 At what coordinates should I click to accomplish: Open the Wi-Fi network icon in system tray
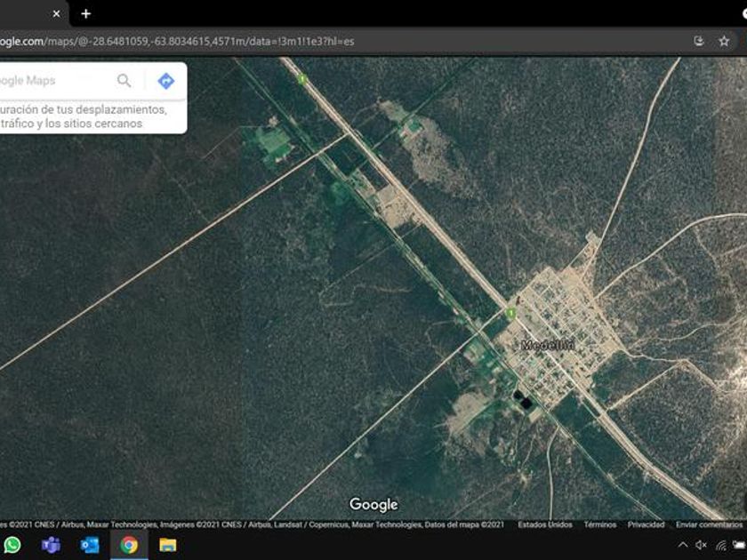720,545
